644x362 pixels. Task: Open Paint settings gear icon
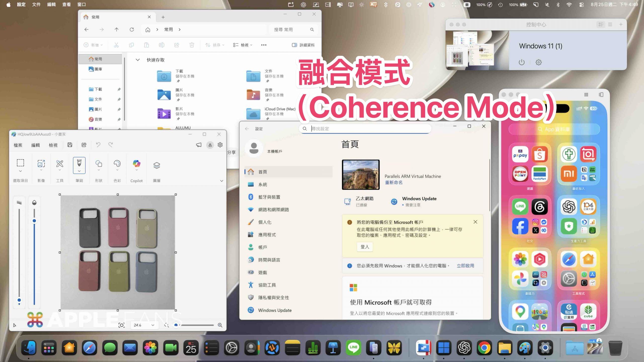point(220,145)
